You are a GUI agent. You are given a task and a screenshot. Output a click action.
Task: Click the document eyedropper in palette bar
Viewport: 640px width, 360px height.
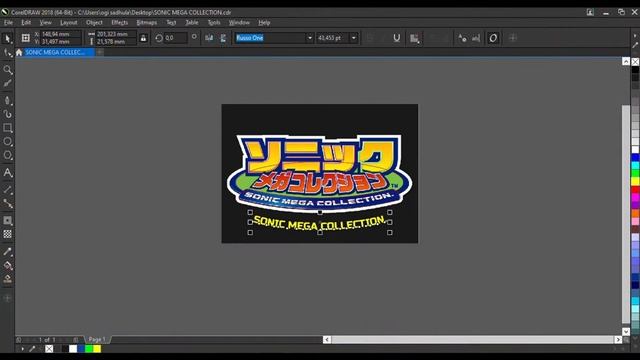(x=32, y=349)
